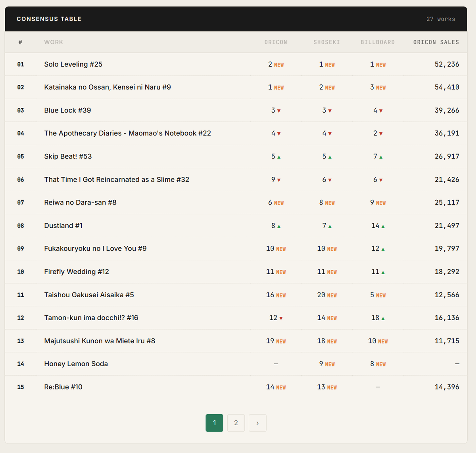Click Re:Blue's sales value 14,396
The width and height of the screenshot is (476, 453).
447,387
